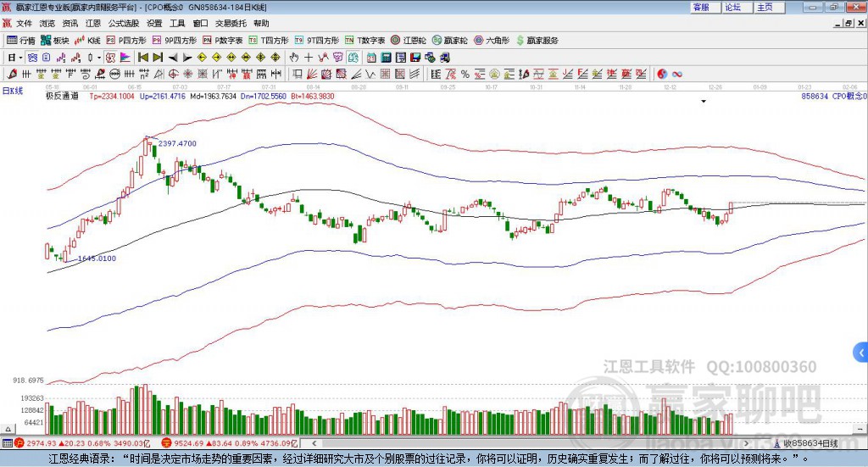Click the 极反通道 indicator label
This screenshot has width=868, height=467.
[x=62, y=97]
